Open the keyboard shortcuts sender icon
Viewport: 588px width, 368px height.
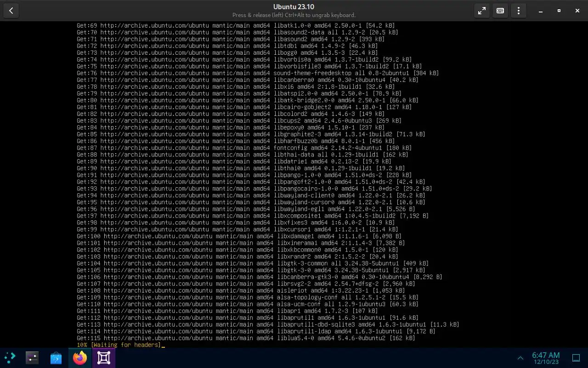coord(500,11)
